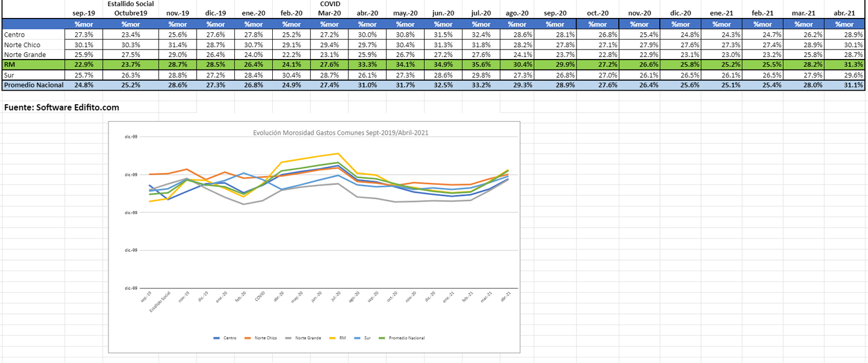The height and width of the screenshot is (363, 868).
Task: Select the Fuente: Software Edifito.com cell
Action: pyautogui.click(x=61, y=107)
